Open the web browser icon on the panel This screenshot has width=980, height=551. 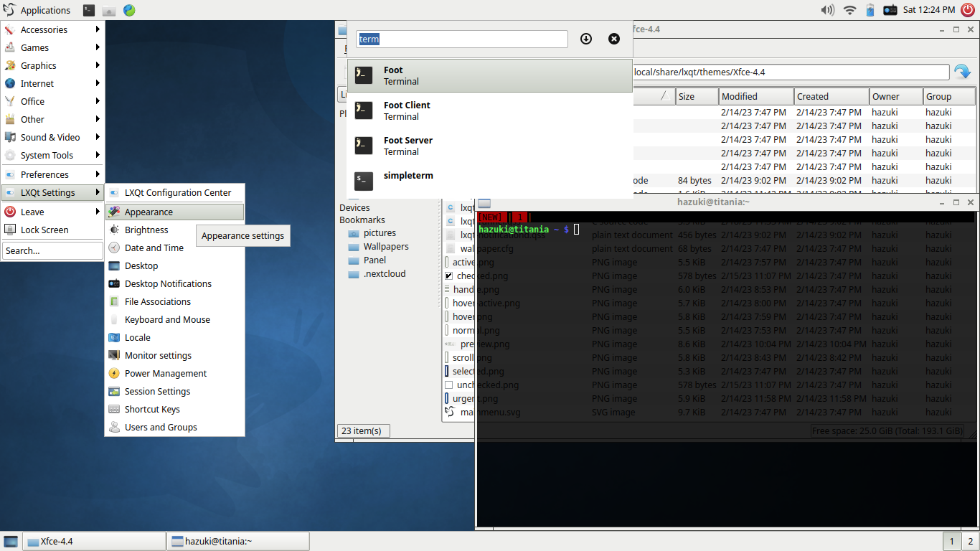tap(129, 10)
